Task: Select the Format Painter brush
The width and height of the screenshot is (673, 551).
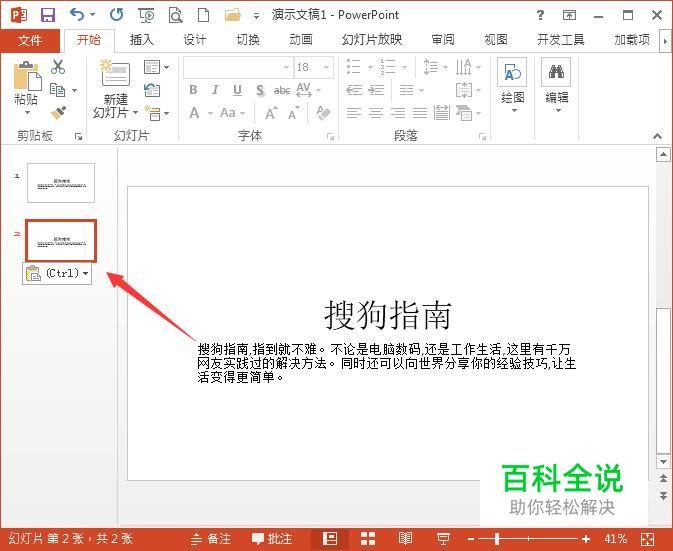Action: point(58,113)
